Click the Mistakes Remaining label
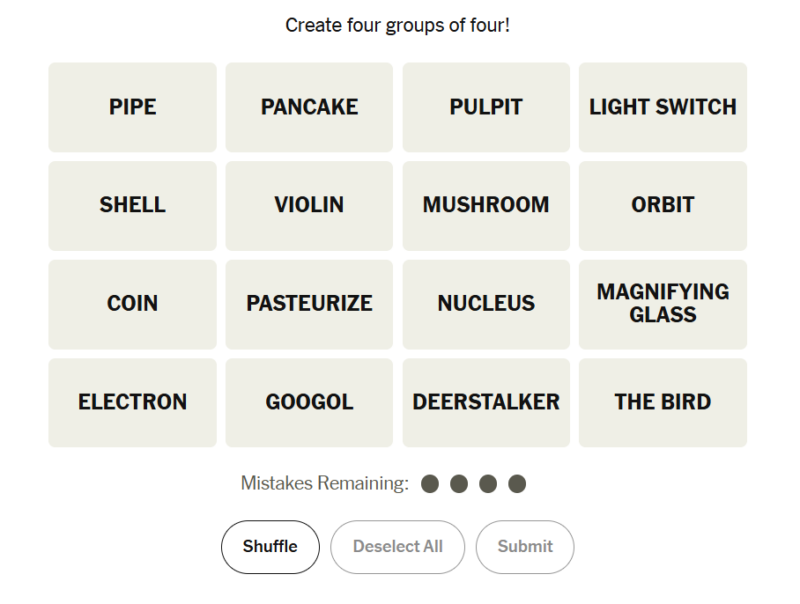 pyautogui.click(x=325, y=484)
